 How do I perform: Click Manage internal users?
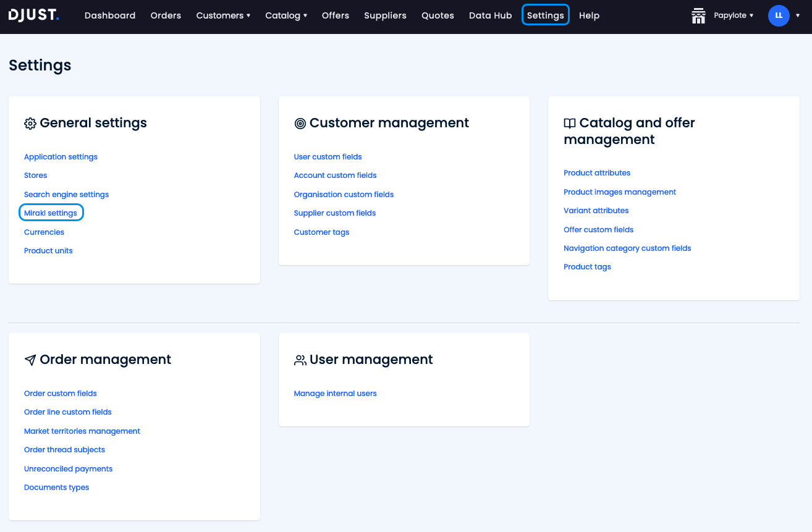click(x=335, y=393)
